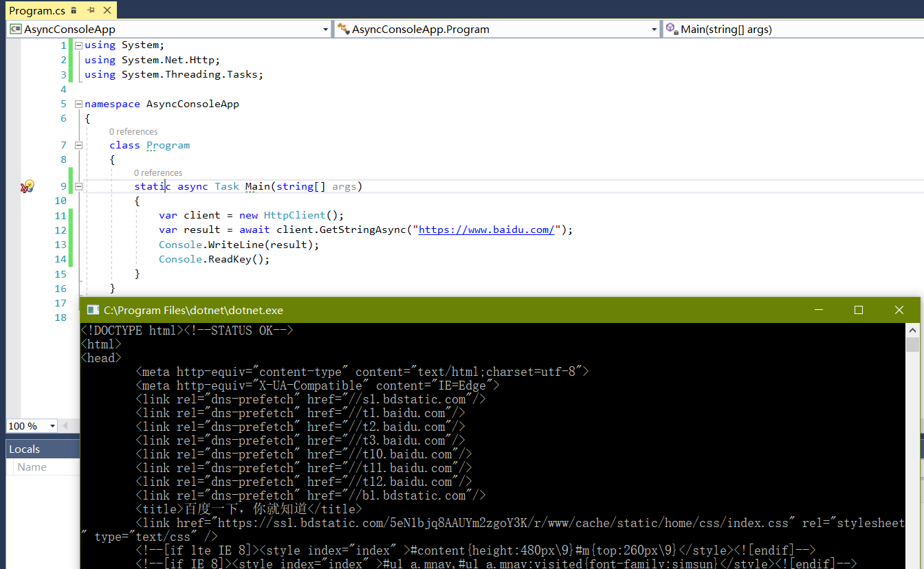Click the lightbulb quick actions icon
The image size is (924, 569).
(x=27, y=186)
